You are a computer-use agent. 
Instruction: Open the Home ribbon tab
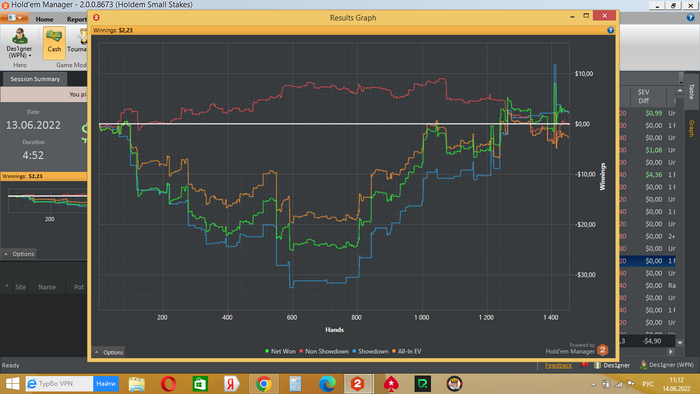point(44,19)
